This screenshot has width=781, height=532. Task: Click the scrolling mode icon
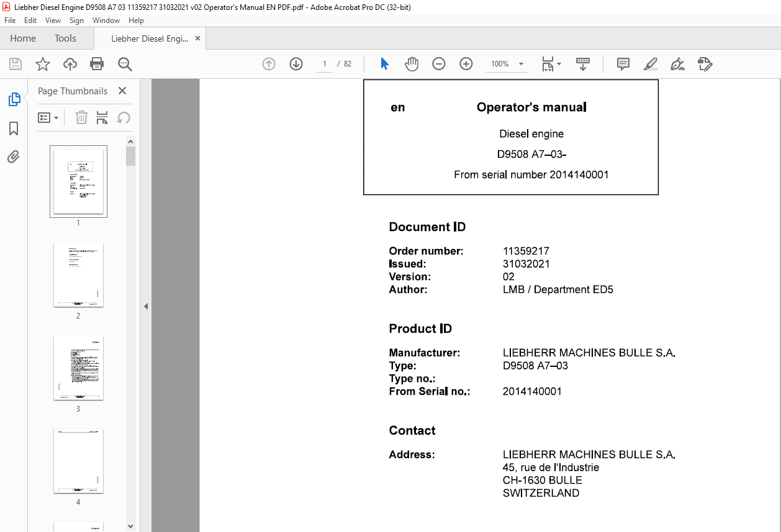tap(583, 64)
